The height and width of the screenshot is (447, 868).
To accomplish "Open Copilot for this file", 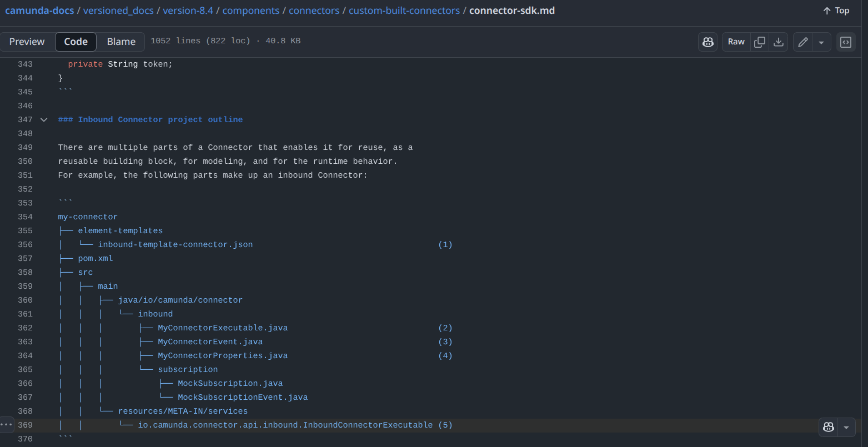I will (x=708, y=42).
